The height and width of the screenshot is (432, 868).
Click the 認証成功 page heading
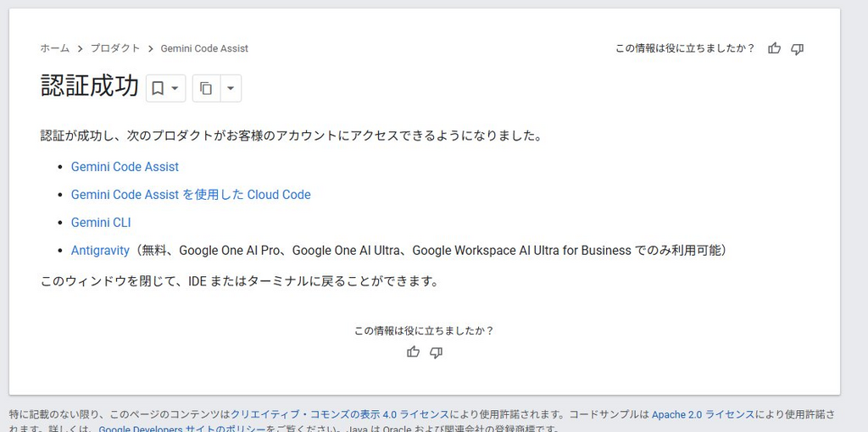coord(90,87)
